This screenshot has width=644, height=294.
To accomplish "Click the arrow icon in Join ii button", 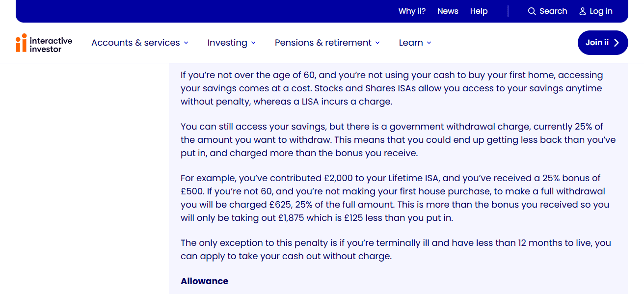I will tap(617, 43).
